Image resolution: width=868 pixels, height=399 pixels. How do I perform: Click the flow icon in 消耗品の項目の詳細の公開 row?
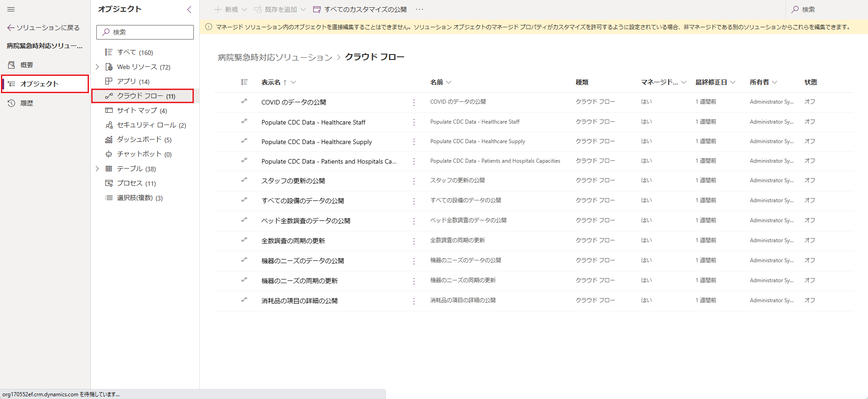coord(244,300)
